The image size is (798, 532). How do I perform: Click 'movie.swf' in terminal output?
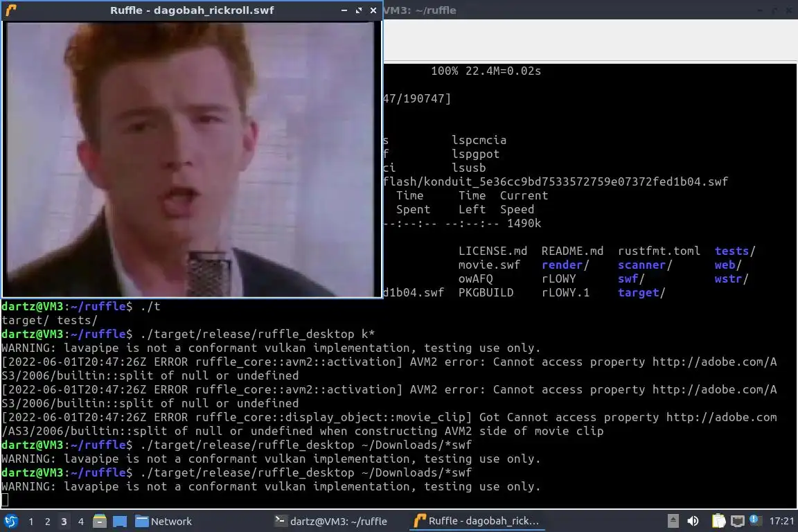[x=489, y=265]
